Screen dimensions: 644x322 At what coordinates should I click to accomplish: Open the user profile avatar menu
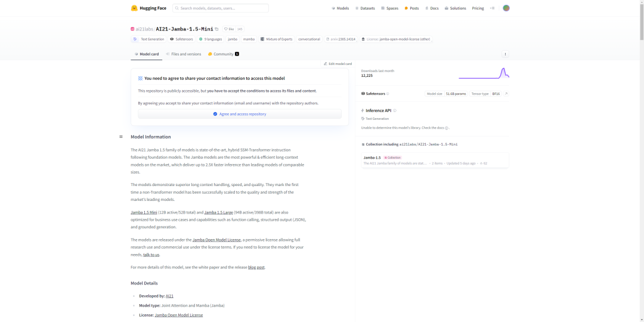tap(506, 8)
